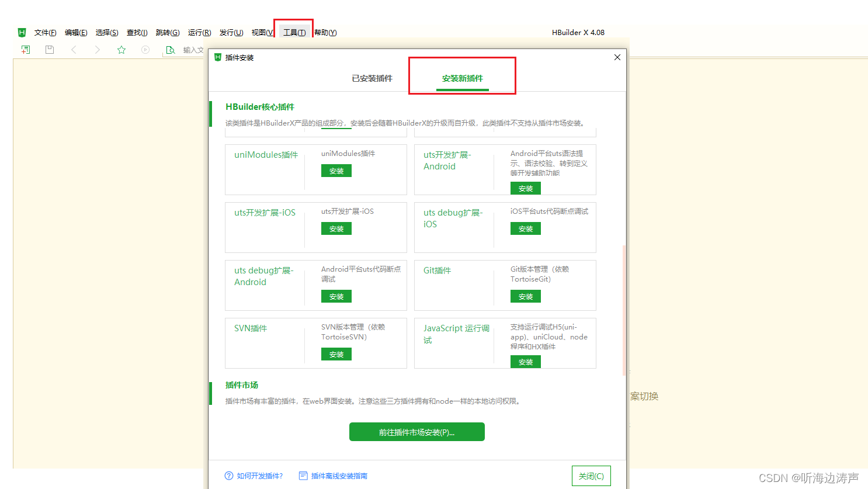Open the 插件离线安装指南 link

pyautogui.click(x=333, y=476)
